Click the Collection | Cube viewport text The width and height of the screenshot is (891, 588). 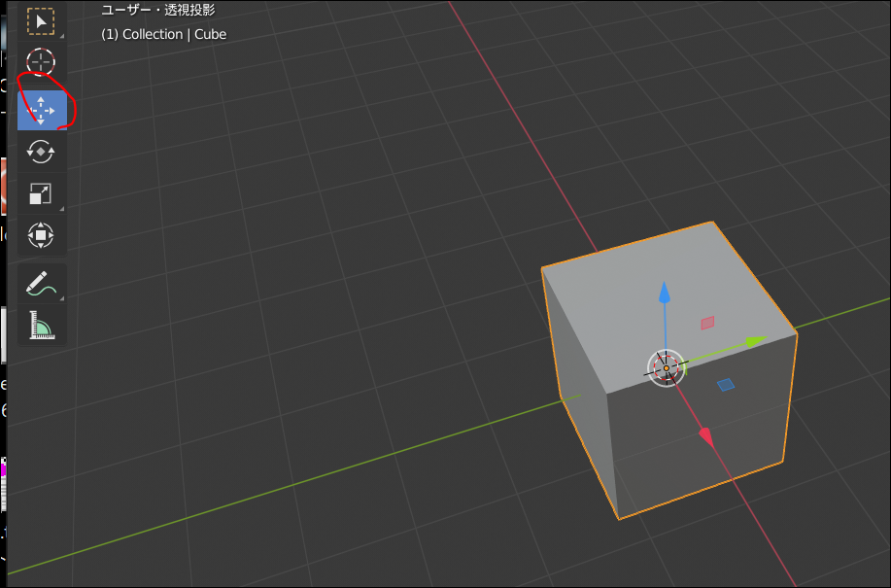[x=163, y=34]
